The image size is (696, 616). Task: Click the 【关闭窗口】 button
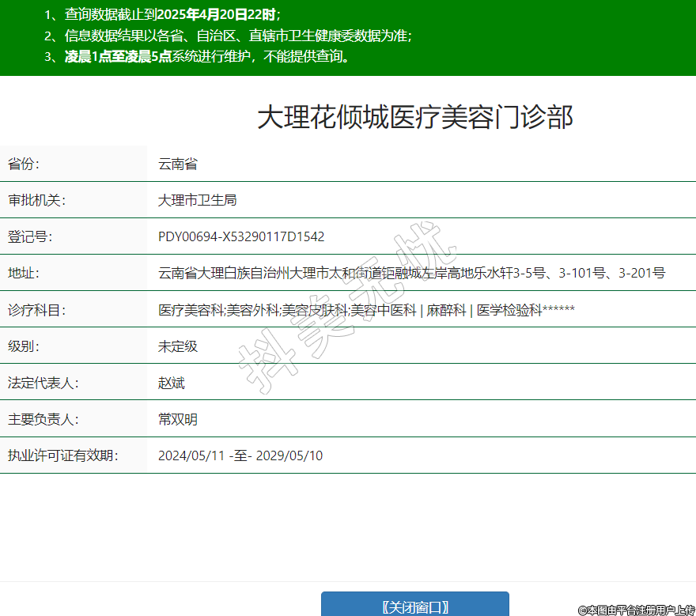(x=414, y=606)
